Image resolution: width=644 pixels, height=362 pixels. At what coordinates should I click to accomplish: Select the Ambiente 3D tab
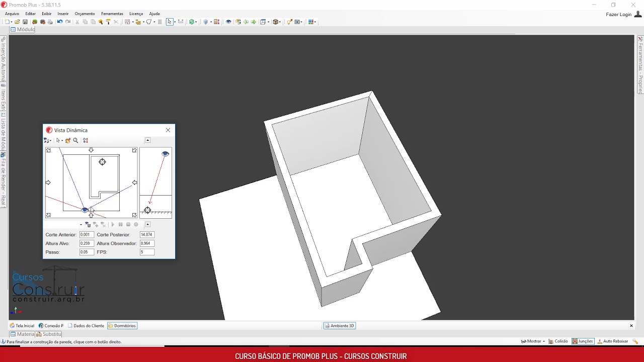click(x=340, y=326)
